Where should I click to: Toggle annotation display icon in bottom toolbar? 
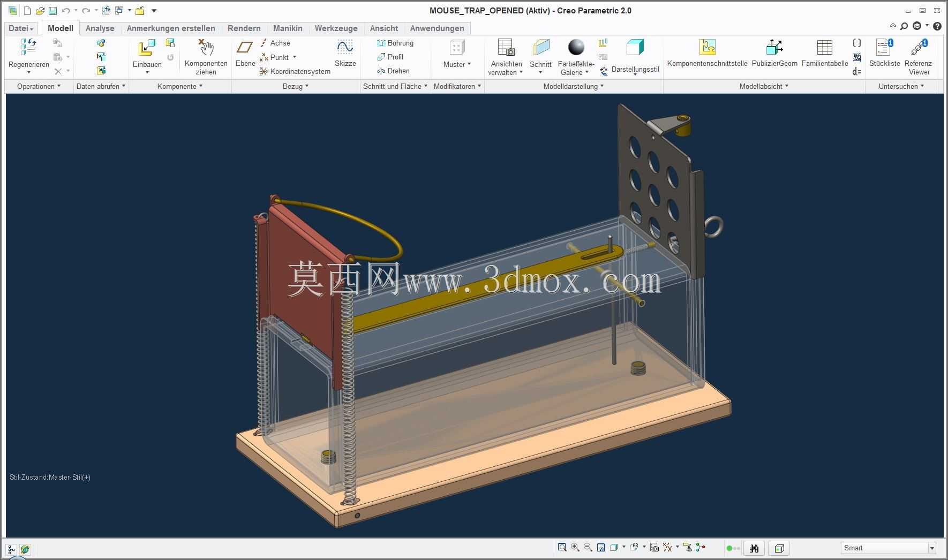click(688, 547)
